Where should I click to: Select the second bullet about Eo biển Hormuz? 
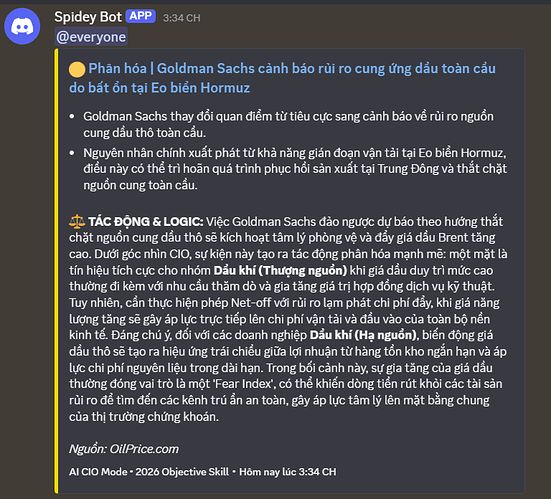coord(295,169)
